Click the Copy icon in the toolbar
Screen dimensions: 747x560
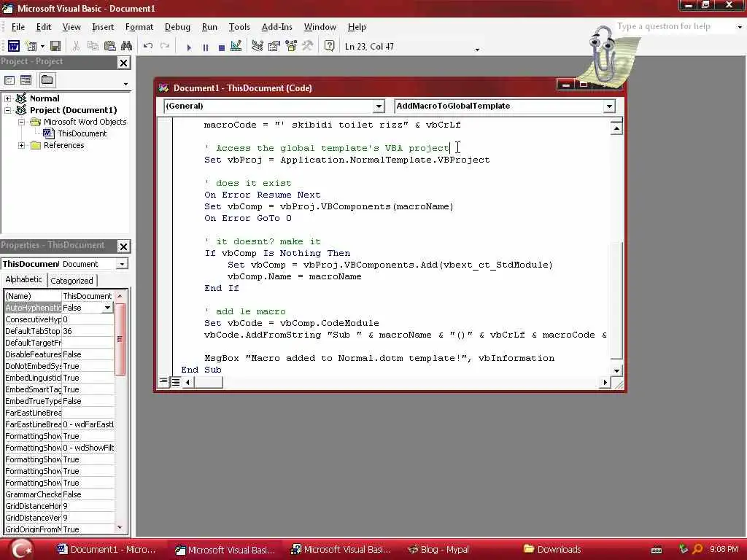[x=93, y=46]
